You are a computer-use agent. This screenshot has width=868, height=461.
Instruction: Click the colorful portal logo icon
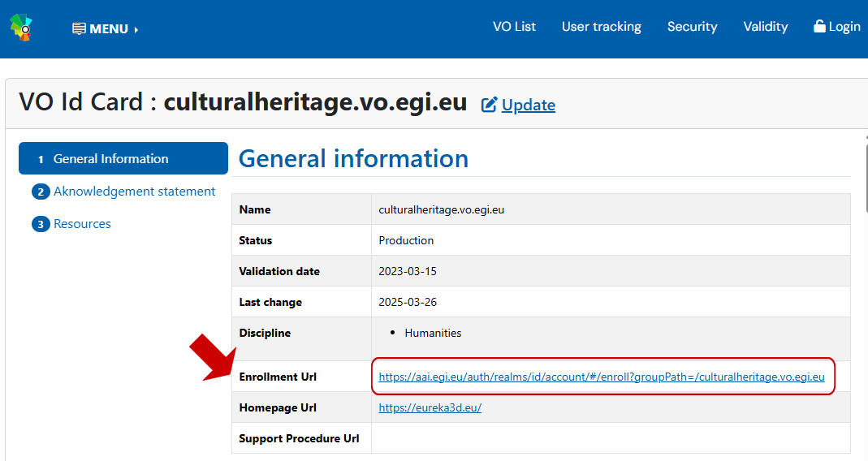click(x=21, y=28)
